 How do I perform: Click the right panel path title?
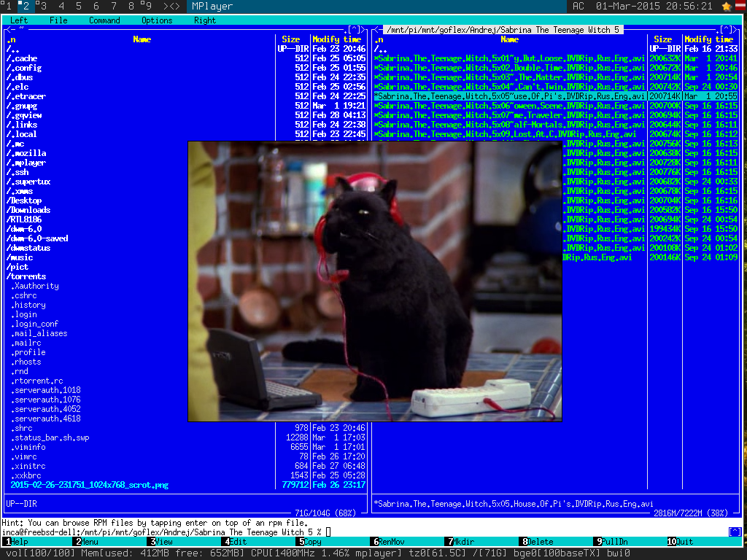coord(503,29)
